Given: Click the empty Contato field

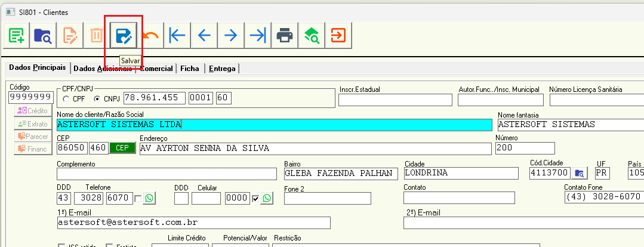Looking at the screenshot, I should (x=459, y=197).
